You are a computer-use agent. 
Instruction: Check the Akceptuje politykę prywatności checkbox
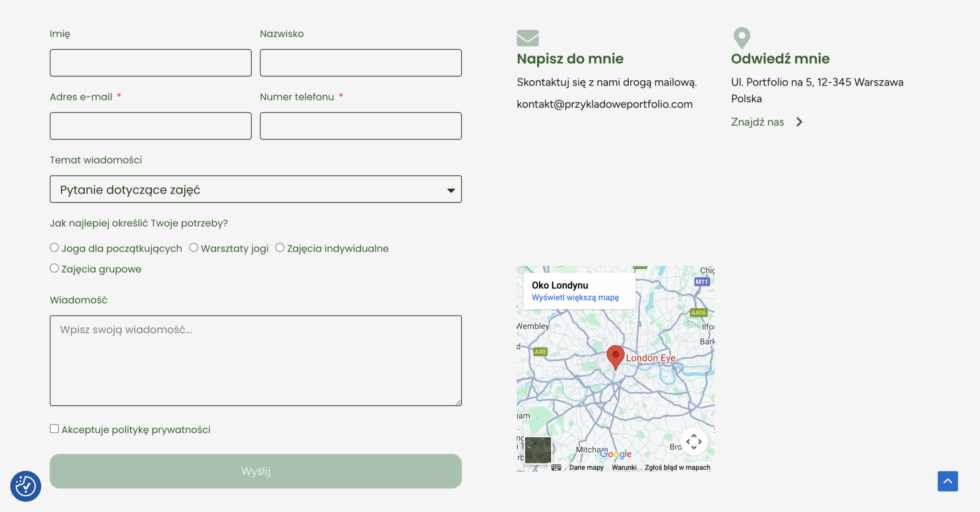tap(55, 429)
